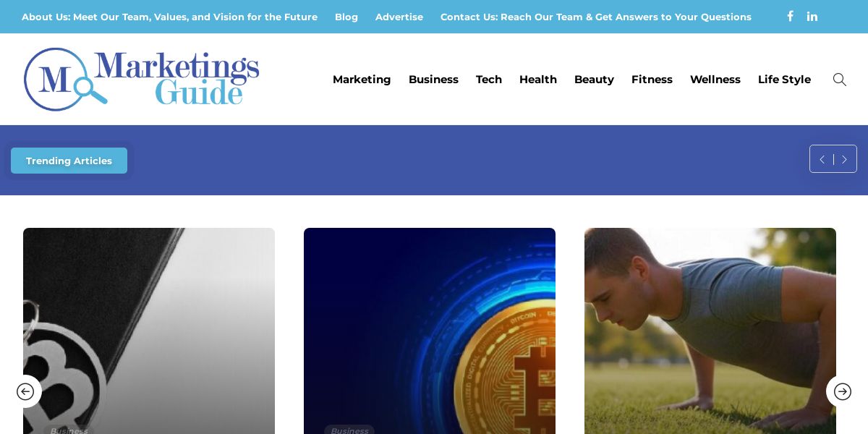Open the Business menu item
This screenshot has width=868, height=434.
coord(433,80)
